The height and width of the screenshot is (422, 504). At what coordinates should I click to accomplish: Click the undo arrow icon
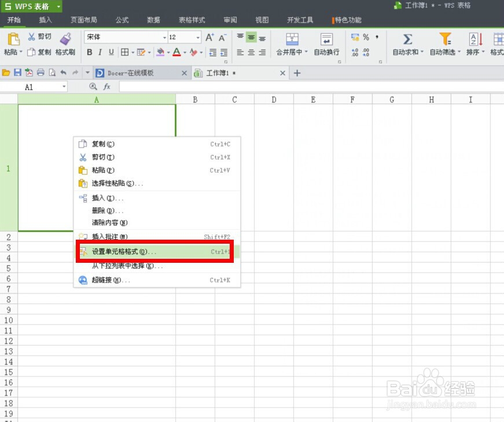pyautogui.click(x=63, y=73)
